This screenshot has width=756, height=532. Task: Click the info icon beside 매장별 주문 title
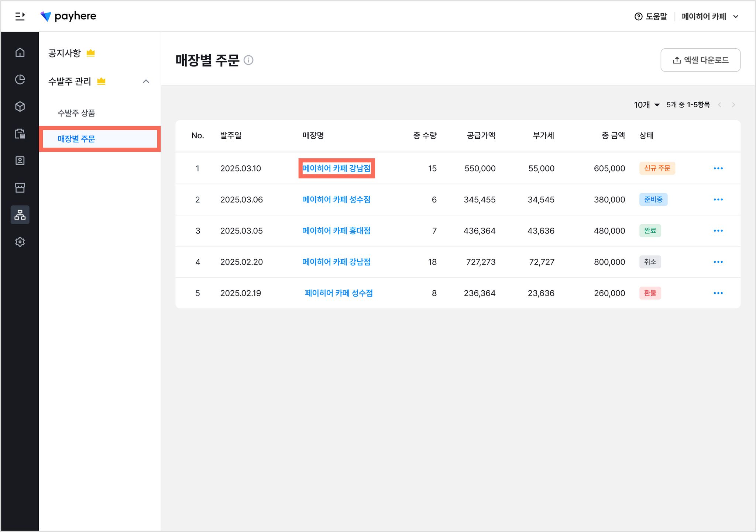coord(248,60)
